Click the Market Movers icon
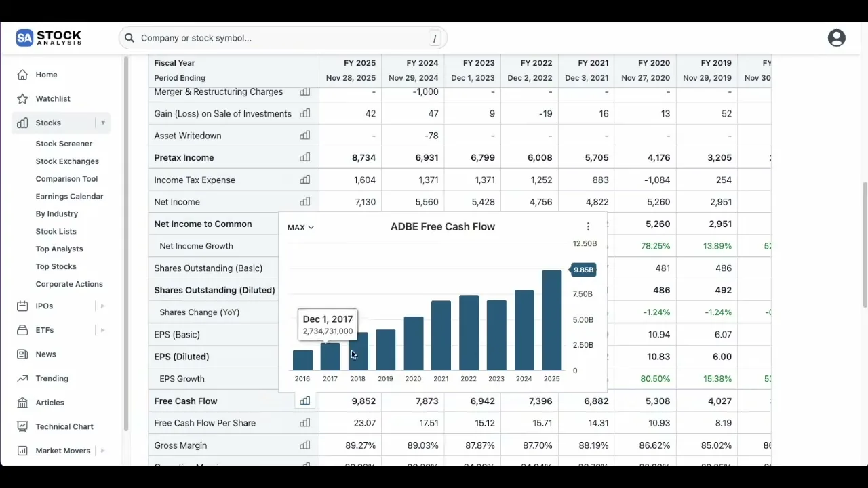Viewport: 868px width, 488px height. click(x=22, y=451)
